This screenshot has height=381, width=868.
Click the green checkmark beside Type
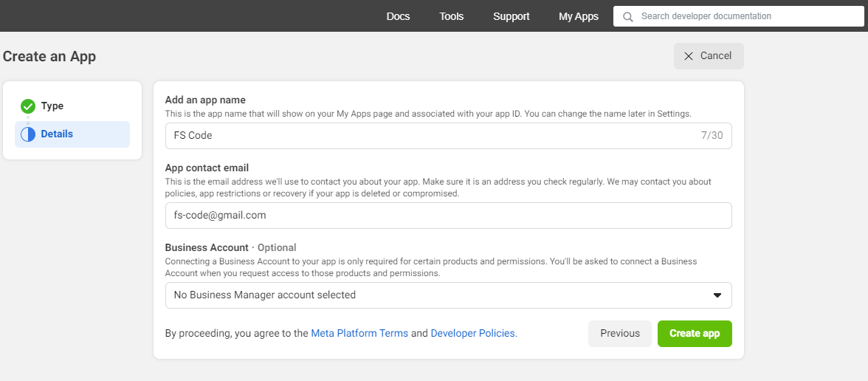(x=28, y=106)
